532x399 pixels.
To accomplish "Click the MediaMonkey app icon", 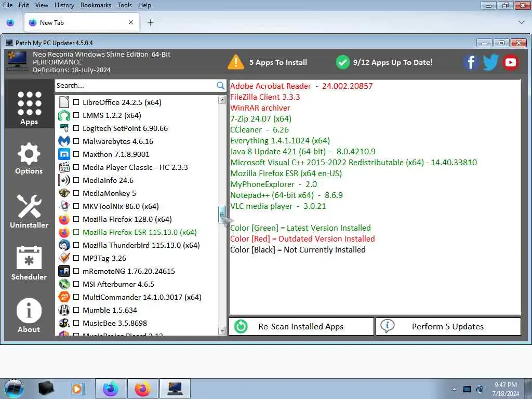I will click(x=64, y=193).
